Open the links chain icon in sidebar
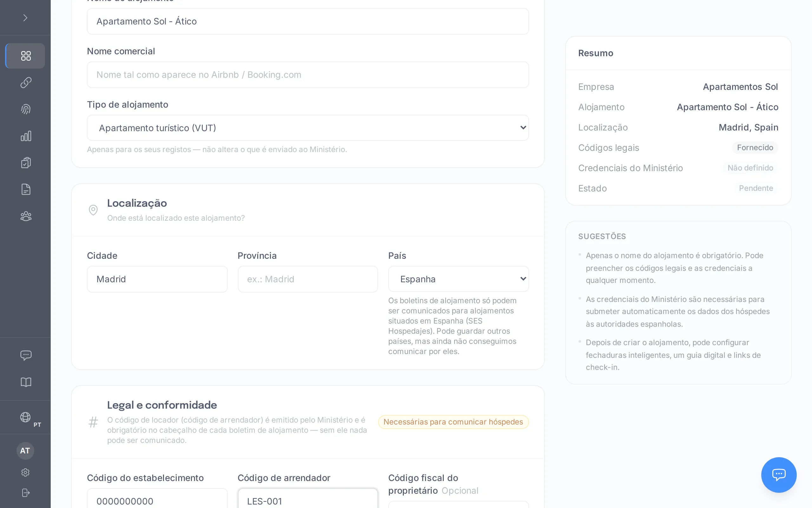 coord(25,82)
